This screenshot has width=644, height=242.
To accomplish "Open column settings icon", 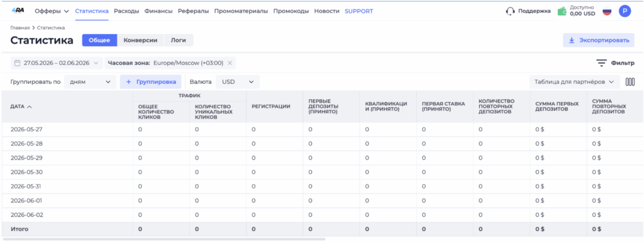I will point(630,82).
